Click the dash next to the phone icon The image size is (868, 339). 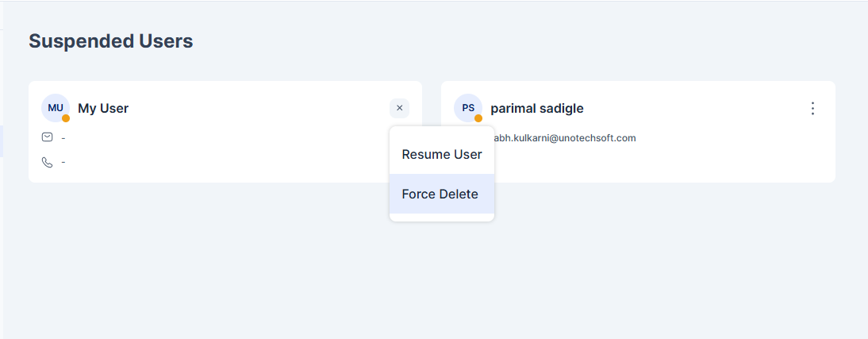click(63, 162)
